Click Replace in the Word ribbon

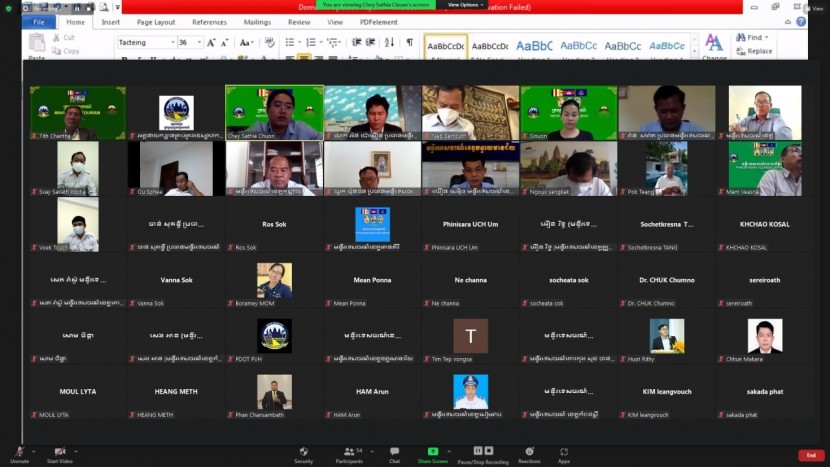point(759,51)
